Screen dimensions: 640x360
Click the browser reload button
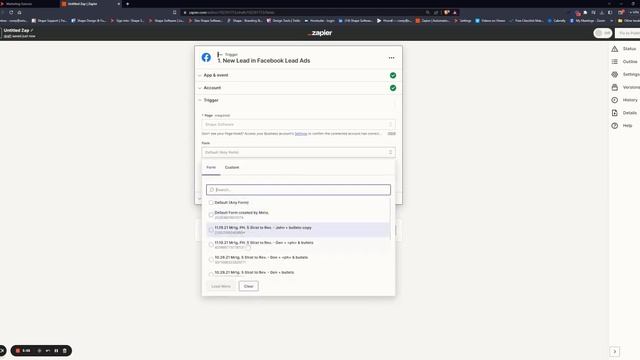click(x=11, y=12)
